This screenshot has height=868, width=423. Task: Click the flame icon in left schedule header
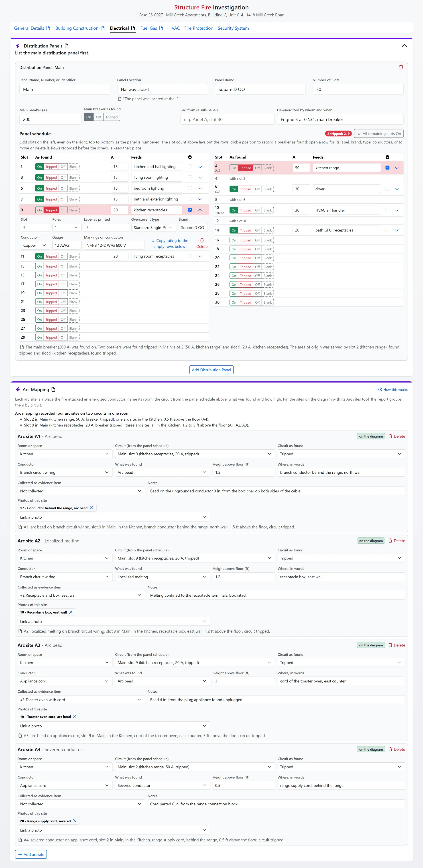190,157
